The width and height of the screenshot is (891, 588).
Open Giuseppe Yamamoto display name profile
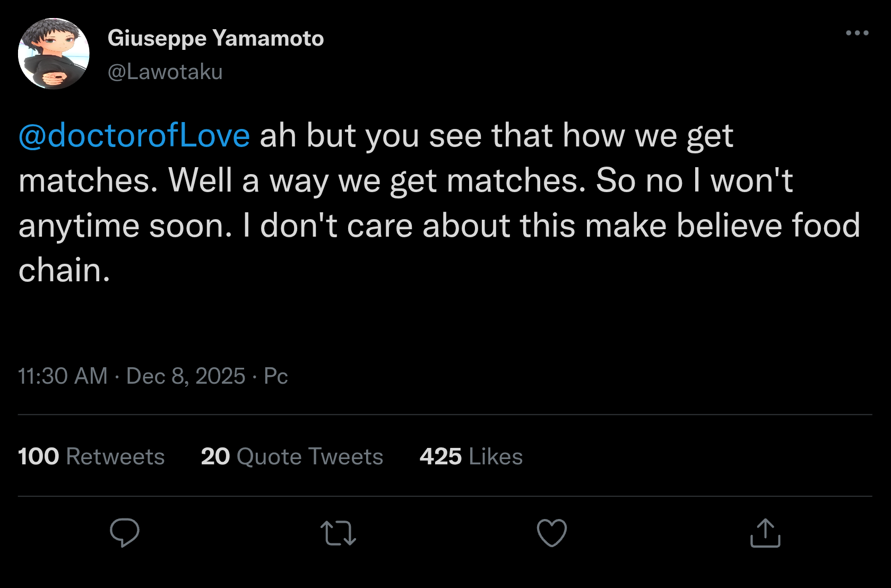click(215, 38)
